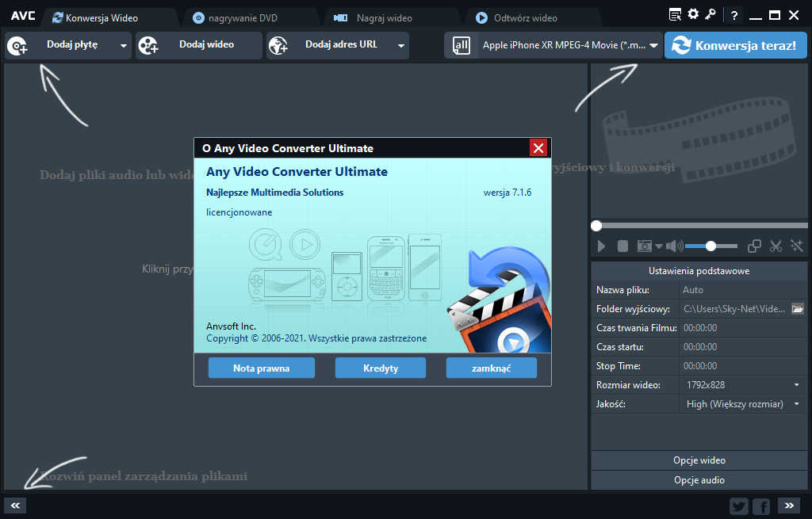The width and height of the screenshot is (812, 519).
Task: Click Czas startu 00:00:00 field
Action: tap(743, 347)
